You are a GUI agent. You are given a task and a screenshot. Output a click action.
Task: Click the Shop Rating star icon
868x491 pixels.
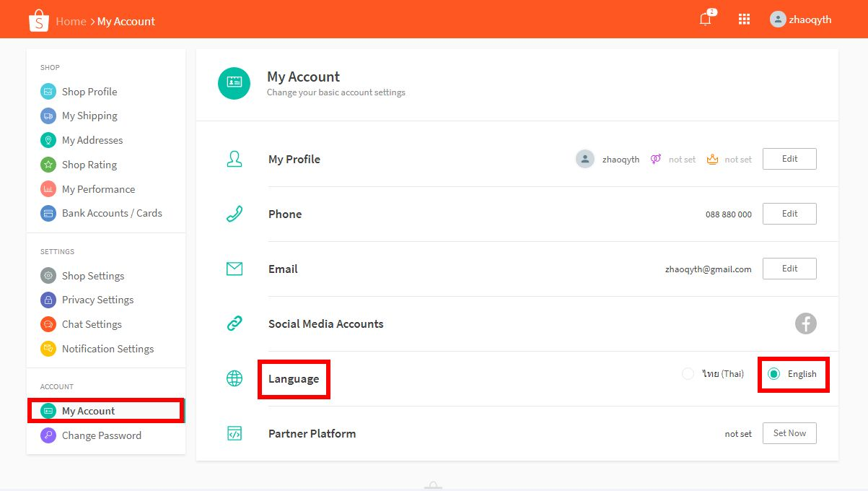pos(46,164)
